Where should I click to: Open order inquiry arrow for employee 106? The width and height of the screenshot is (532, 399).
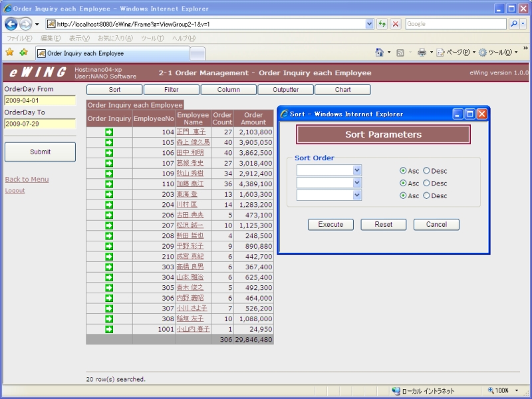[x=109, y=153]
